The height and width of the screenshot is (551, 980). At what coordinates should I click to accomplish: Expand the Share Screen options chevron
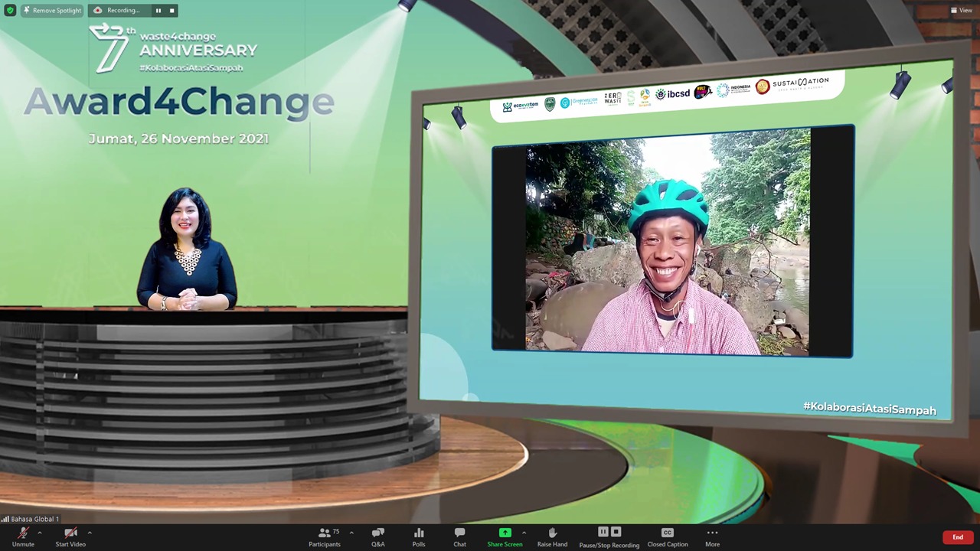point(524,531)
